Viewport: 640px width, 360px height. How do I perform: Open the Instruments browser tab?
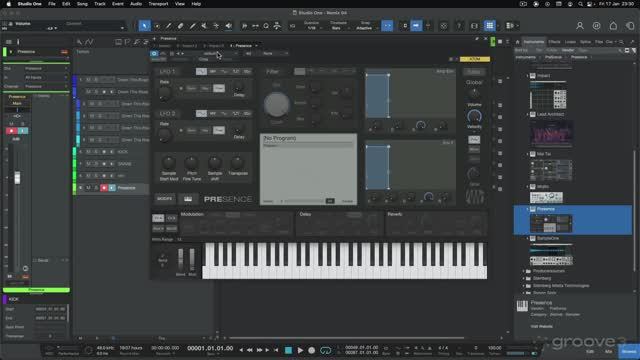tap(534, 42)
